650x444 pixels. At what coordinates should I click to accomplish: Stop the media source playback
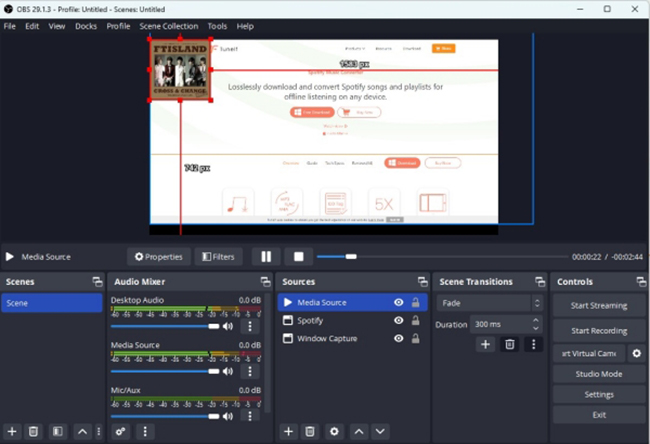click(298, 257)
